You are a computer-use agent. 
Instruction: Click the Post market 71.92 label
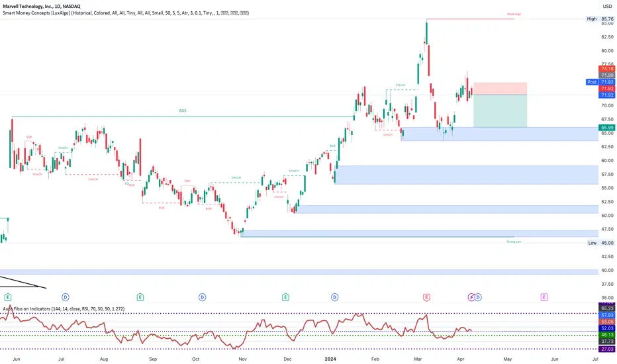pos(600,82)
